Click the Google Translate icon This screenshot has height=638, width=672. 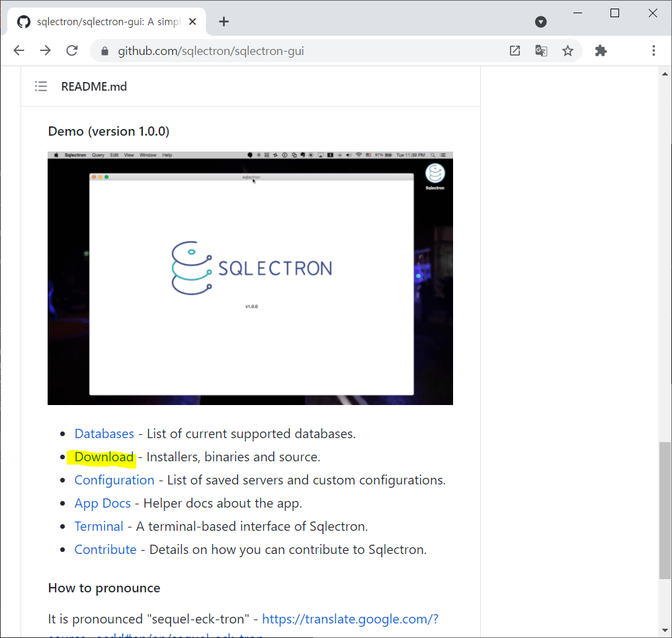tap(541, 50)
